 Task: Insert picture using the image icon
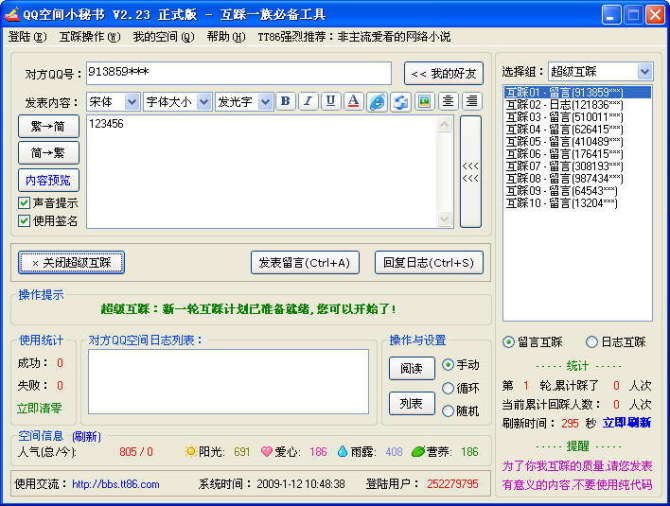pos(424,102)
